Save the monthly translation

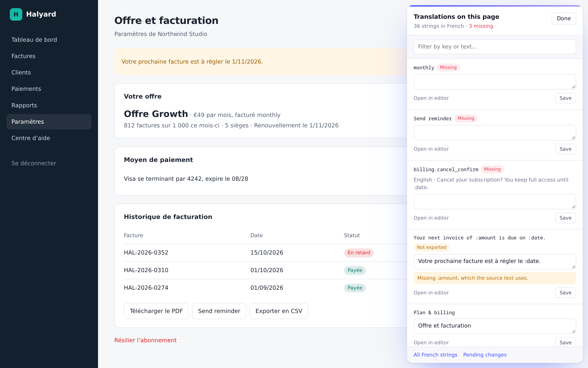coord(565,98)
